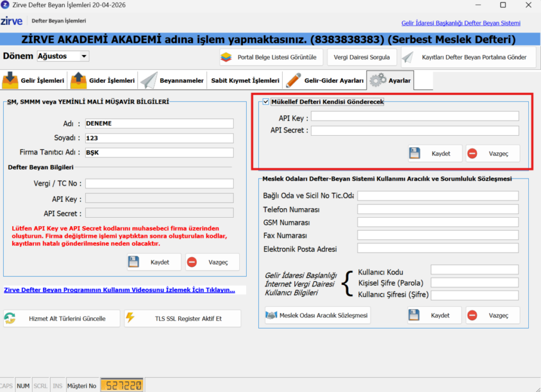Viewport: 541px width, 392px height.
Task: Switch to Gelir İşlemleri tab
Action: coord(34,80)
